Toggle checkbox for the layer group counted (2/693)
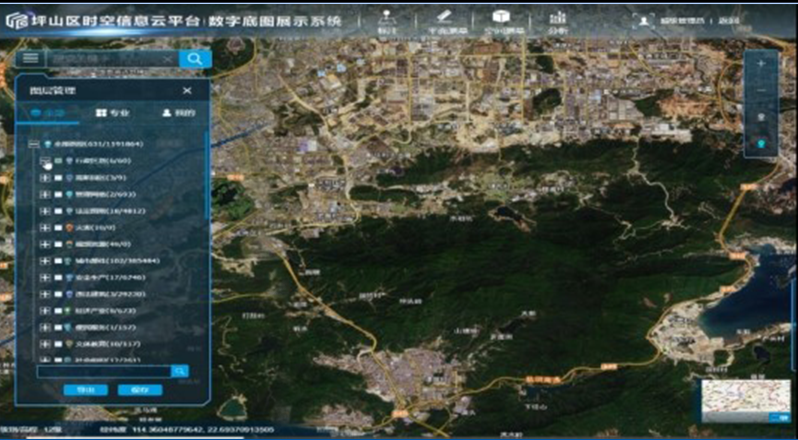Image resolution: width=798 pixels, height=440 pixels. (58, 194)
